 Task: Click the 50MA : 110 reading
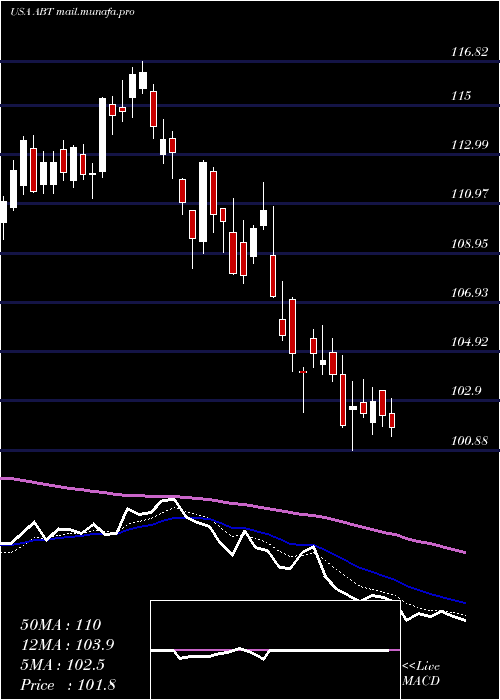click(61, 625)
